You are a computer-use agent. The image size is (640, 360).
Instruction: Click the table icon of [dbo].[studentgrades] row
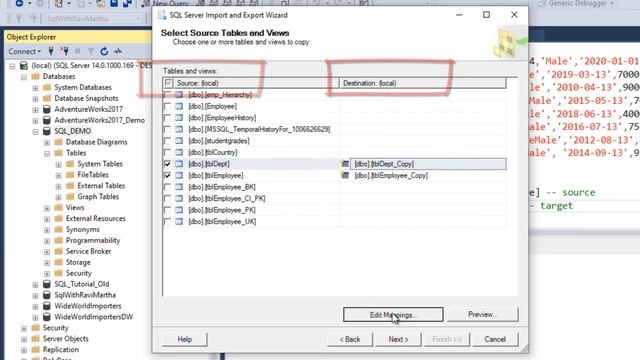point(179,141)
